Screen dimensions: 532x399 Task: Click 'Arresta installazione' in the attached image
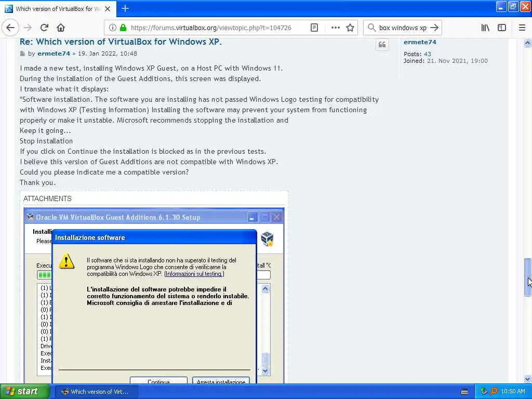tap(221, 381)
